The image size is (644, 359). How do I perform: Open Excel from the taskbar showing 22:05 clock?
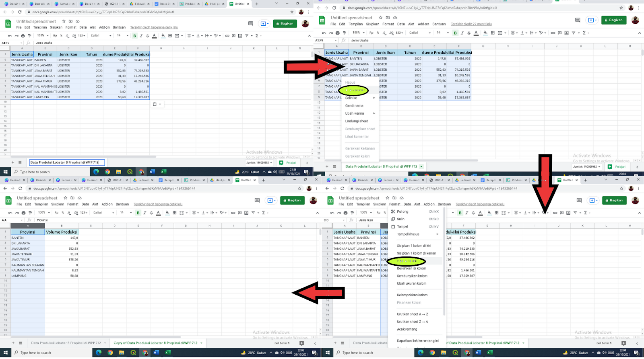(168, 353)
